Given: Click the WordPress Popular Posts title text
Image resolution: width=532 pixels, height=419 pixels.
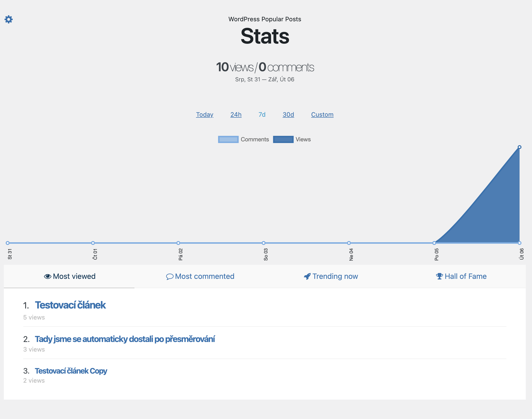Looking at the screenshot, I should click(x=265, y=19).
